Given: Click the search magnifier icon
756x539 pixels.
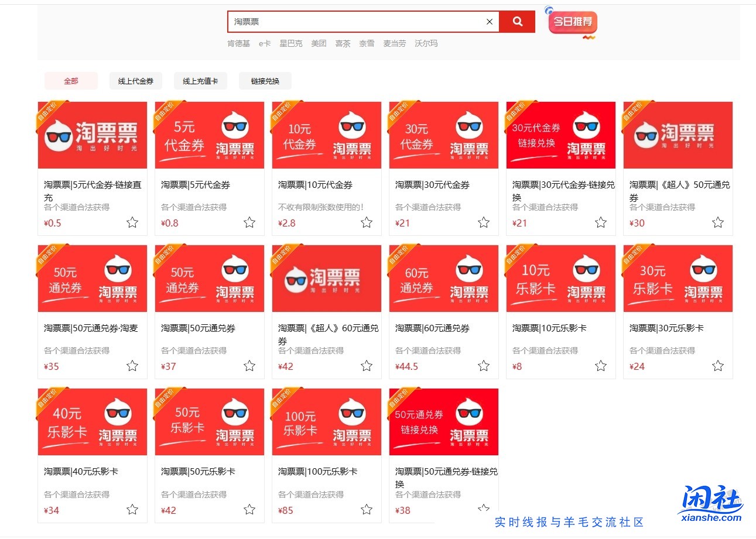Looking at the screenshot, I should (x=517, y=22).
